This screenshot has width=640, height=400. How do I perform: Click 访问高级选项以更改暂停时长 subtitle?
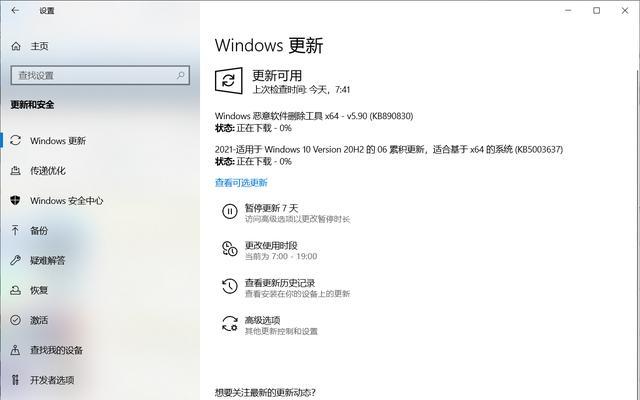(297, 219)
